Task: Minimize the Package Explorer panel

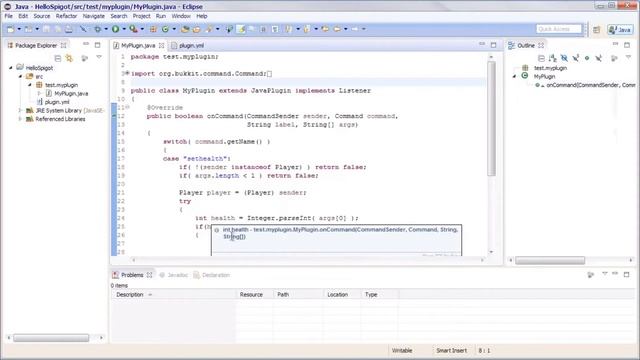Action: 86,44
